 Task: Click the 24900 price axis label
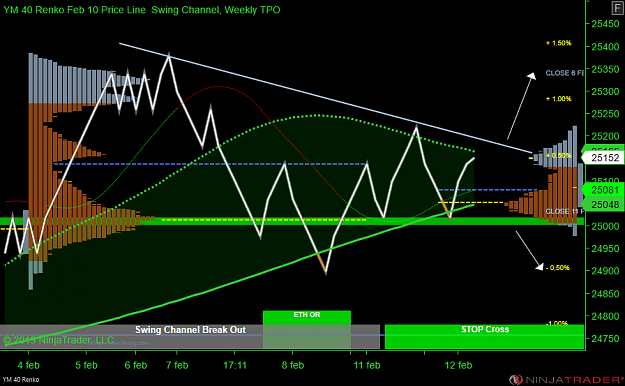point(605,271)
